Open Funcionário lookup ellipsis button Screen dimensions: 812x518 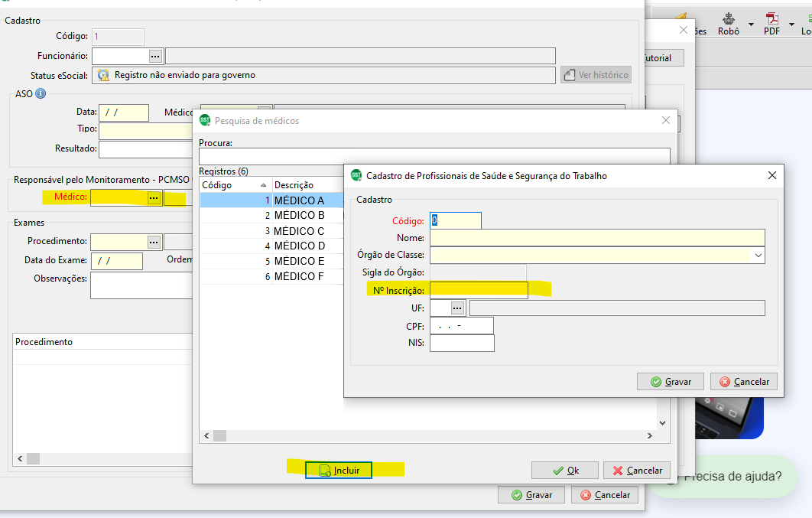(155, 56)
